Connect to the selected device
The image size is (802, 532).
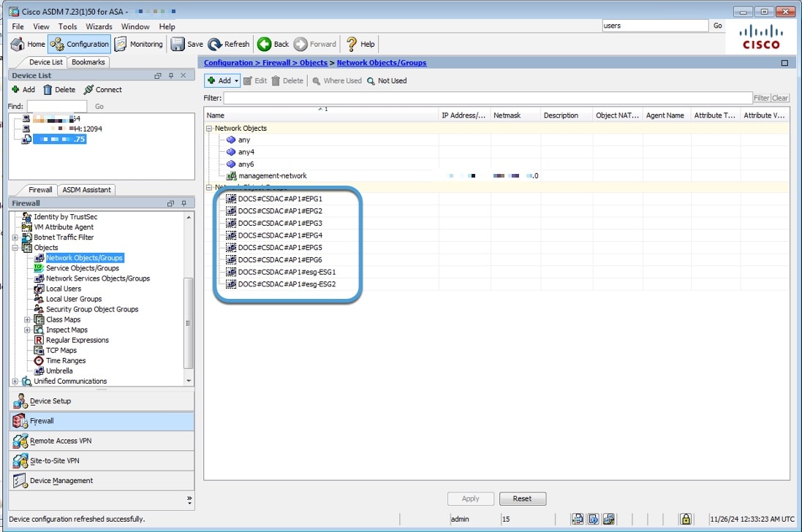click(103, 89)
